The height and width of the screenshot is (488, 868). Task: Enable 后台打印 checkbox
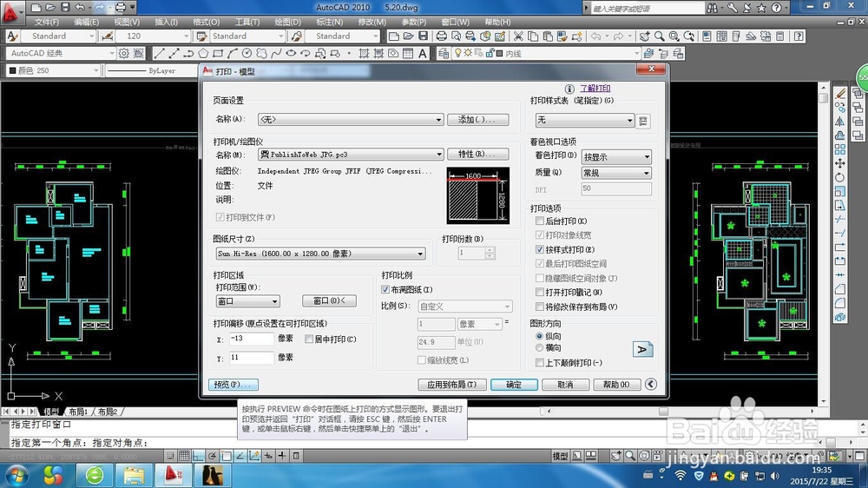(x=540, y=221)
